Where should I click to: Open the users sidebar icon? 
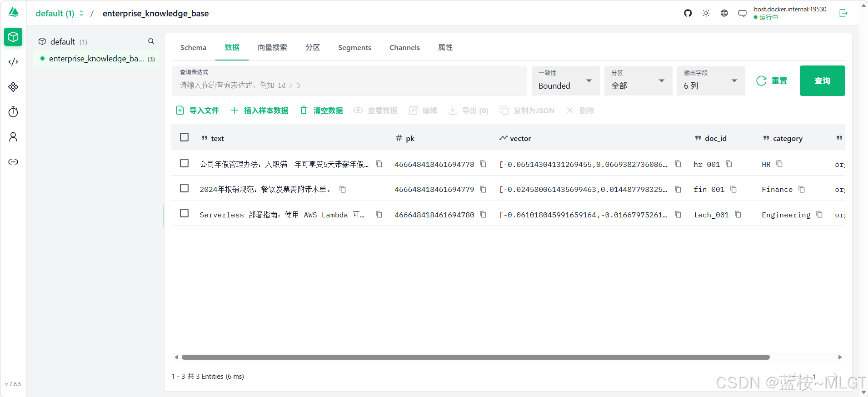click(x=13, y=137)
